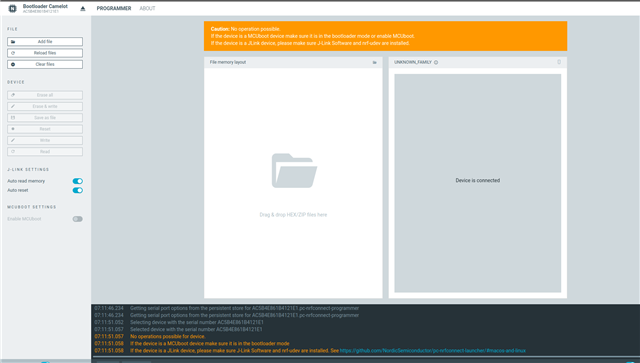Viewport: 640px width, 363px height.
Task: Click the 'Auto read memory' label
Action: pos(26,181)
